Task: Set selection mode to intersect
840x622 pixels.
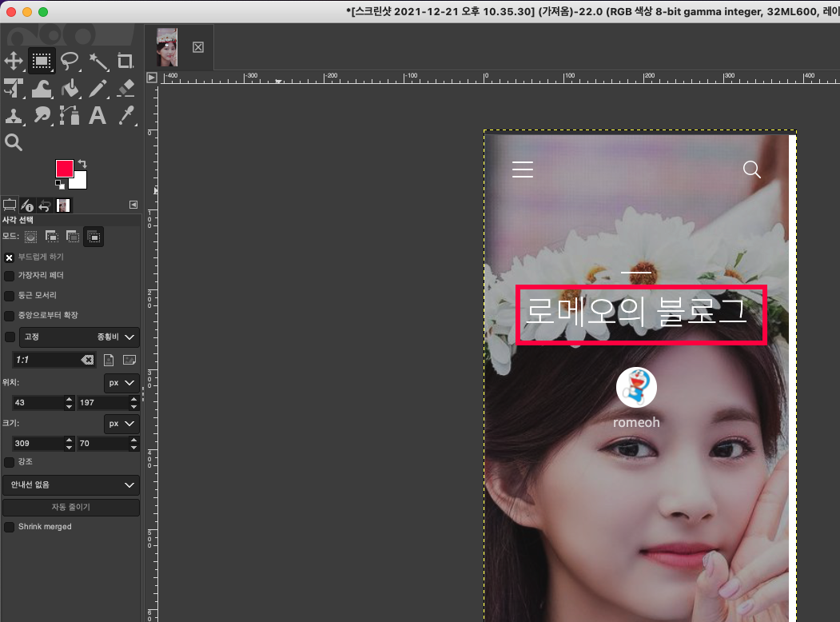Action: click(x=94, y=237)
